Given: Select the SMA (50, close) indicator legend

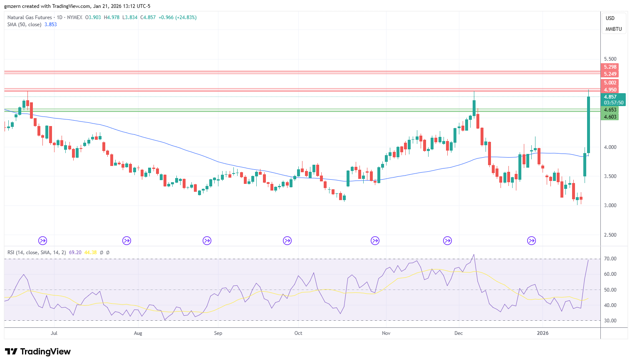Looking at the screenshot, I should [x=24, y=25].
